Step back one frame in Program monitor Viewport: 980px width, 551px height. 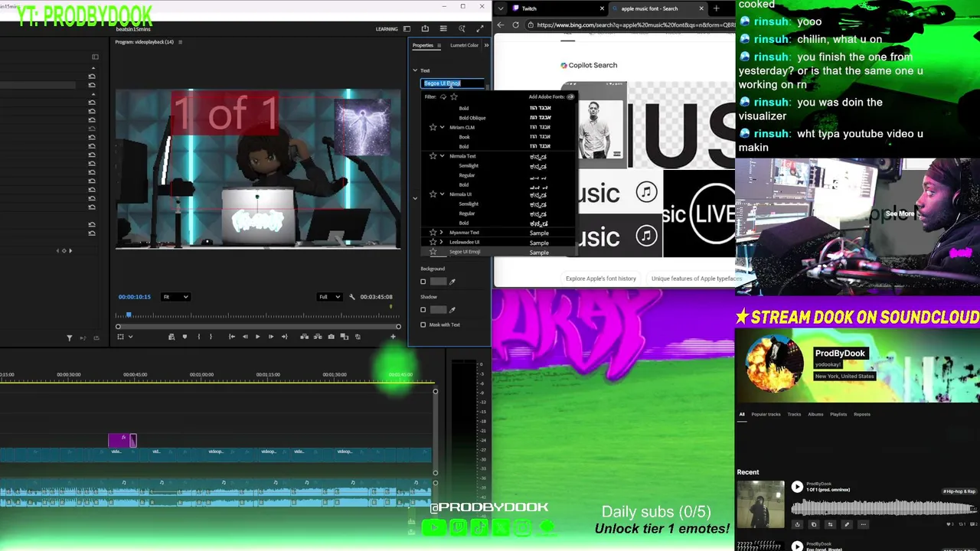point(245,337)
